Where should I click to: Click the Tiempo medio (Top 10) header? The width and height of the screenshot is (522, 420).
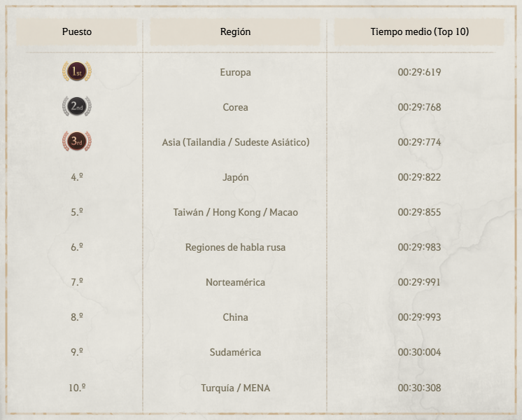coord(419,31)
